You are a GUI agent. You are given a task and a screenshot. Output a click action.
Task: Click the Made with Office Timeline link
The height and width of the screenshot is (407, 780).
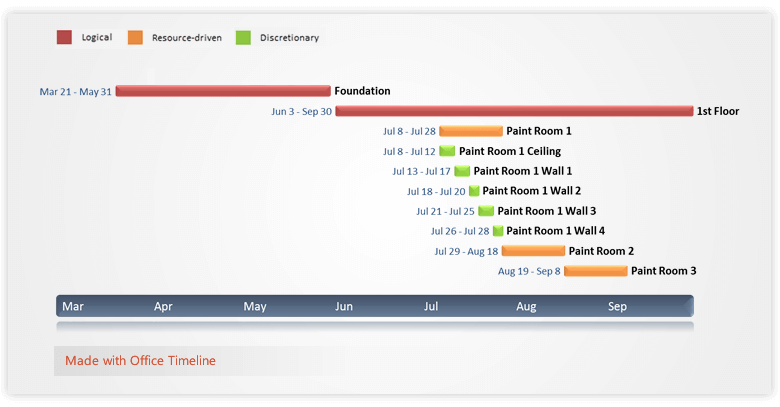pos(140,361)
